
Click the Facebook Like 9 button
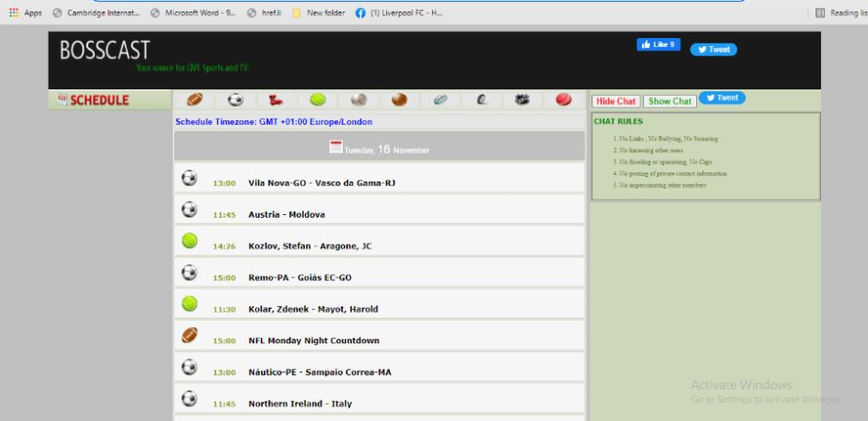658,45
